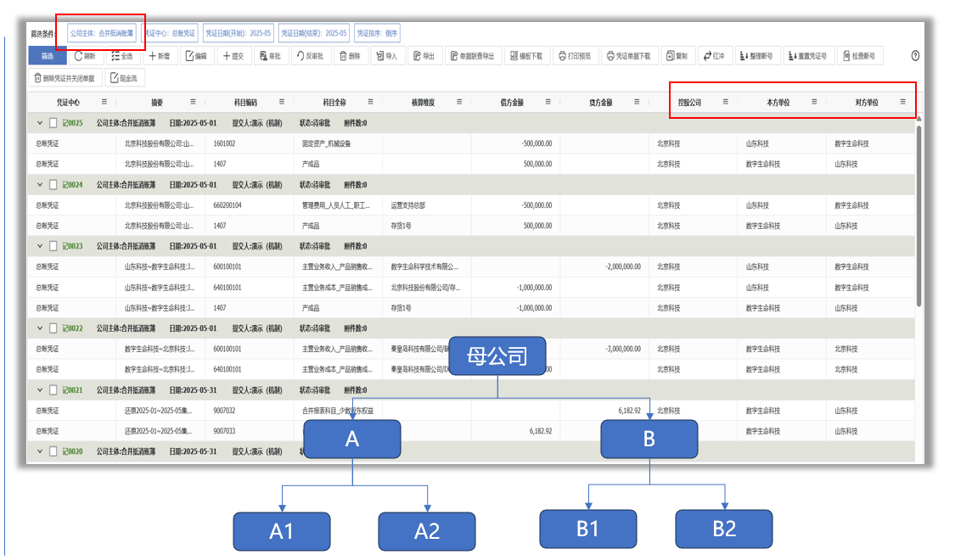Viewport: 955px width, 560px height.
Task: Collapse the 记0020 voucher group
Action: coord(40,451)
